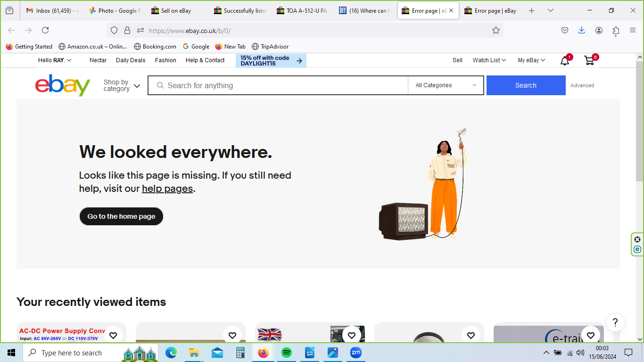Reload the current page
Screen dimensions: 644x362
click(x=45, y=30)
